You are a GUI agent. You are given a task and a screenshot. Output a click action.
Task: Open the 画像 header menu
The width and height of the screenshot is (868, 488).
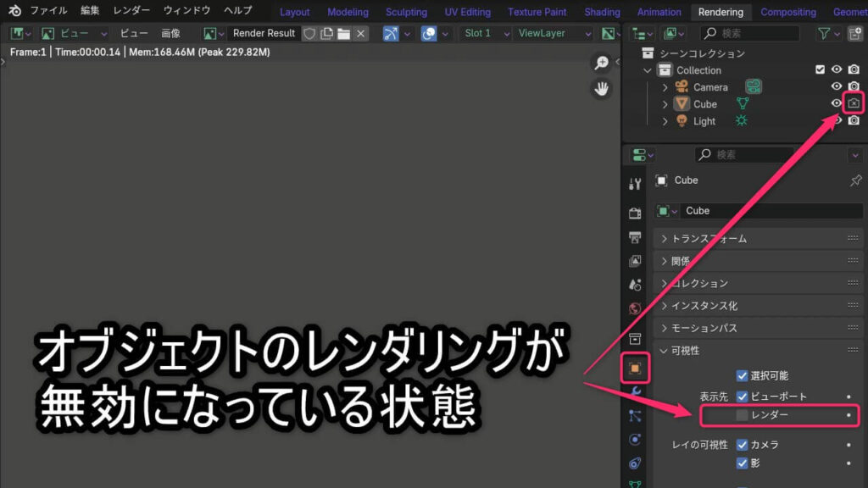click(170, 33)
